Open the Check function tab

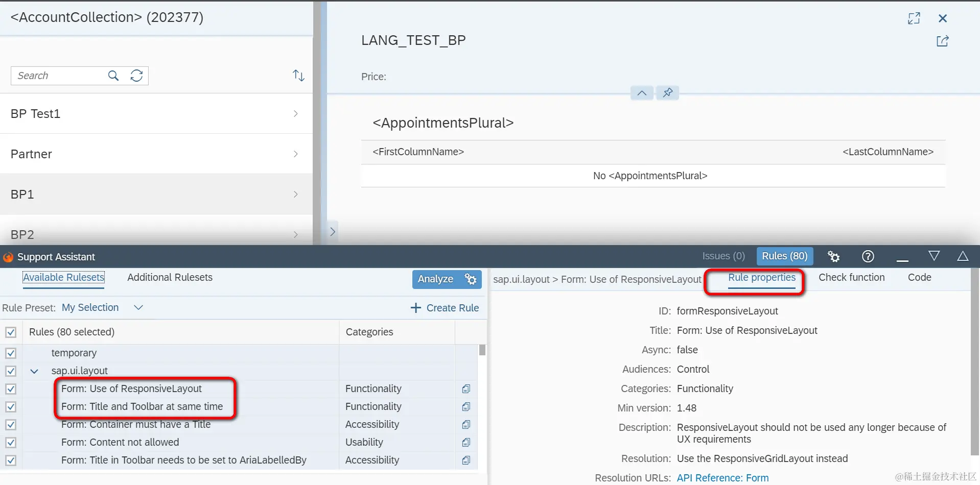pos(851,278)
